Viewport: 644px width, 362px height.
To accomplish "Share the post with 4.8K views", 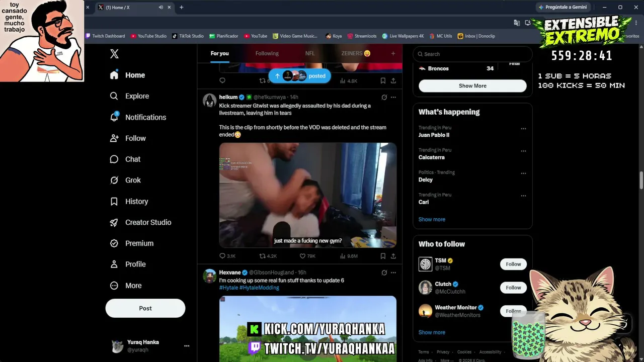I will pos(393,80).
